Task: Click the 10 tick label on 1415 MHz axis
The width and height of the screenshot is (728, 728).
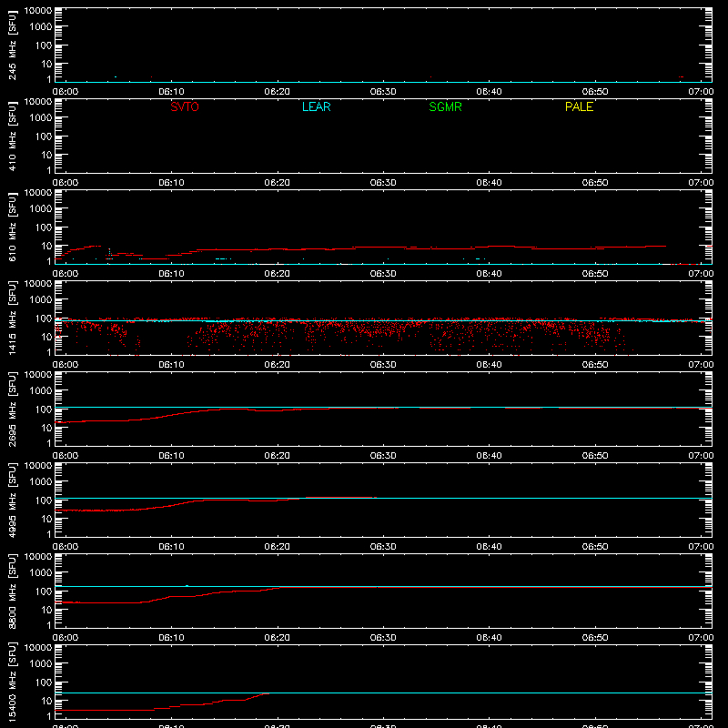Action: pyautogui.click(x=46, y=337)
